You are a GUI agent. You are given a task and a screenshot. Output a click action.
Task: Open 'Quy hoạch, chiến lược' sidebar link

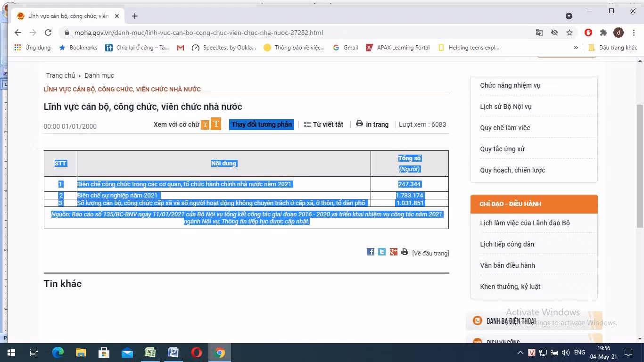click(x=512, y=170)
